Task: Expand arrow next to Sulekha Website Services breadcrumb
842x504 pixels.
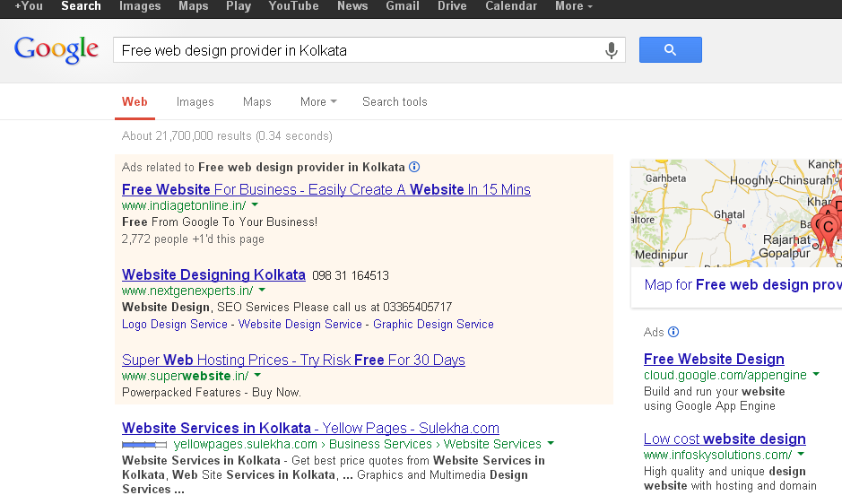Action: (x=551, y=443)
